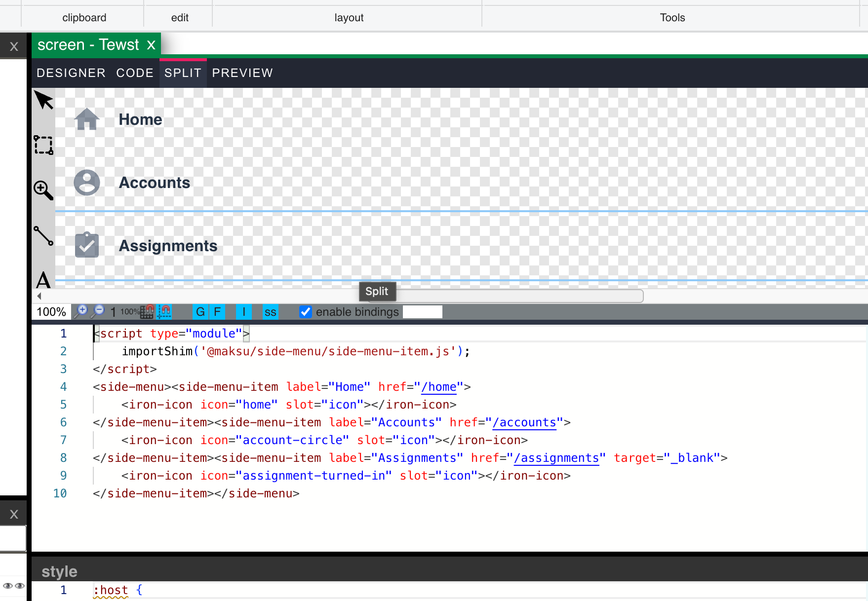Click line number 1 in code editor
The image size is (868, 601).
click(63, 334)
